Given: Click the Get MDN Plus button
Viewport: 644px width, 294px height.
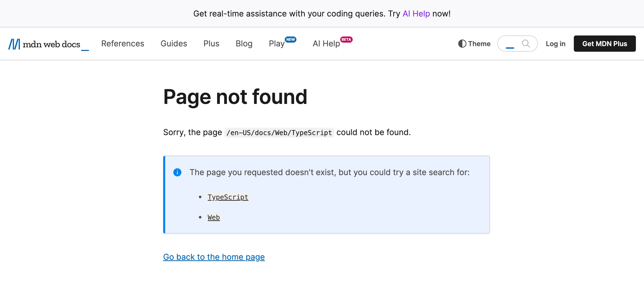Looking at the screenshot, I should (x=604, y=44).
